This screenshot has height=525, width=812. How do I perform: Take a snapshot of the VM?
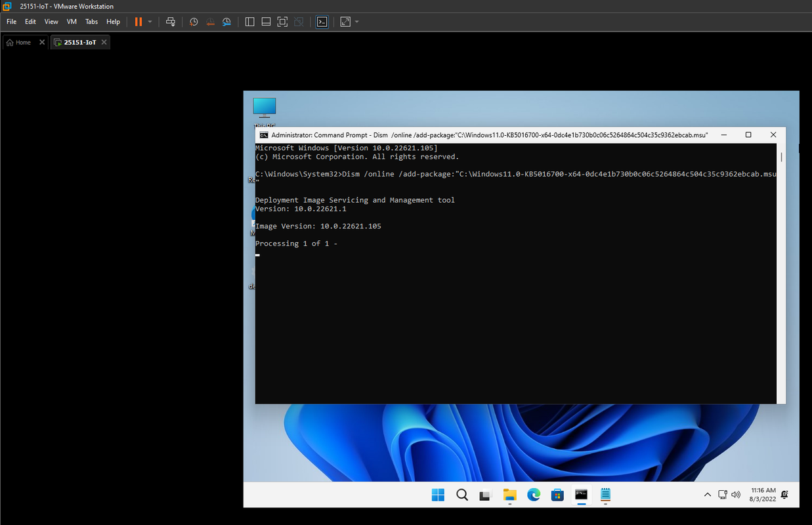(x=194, y=22)
